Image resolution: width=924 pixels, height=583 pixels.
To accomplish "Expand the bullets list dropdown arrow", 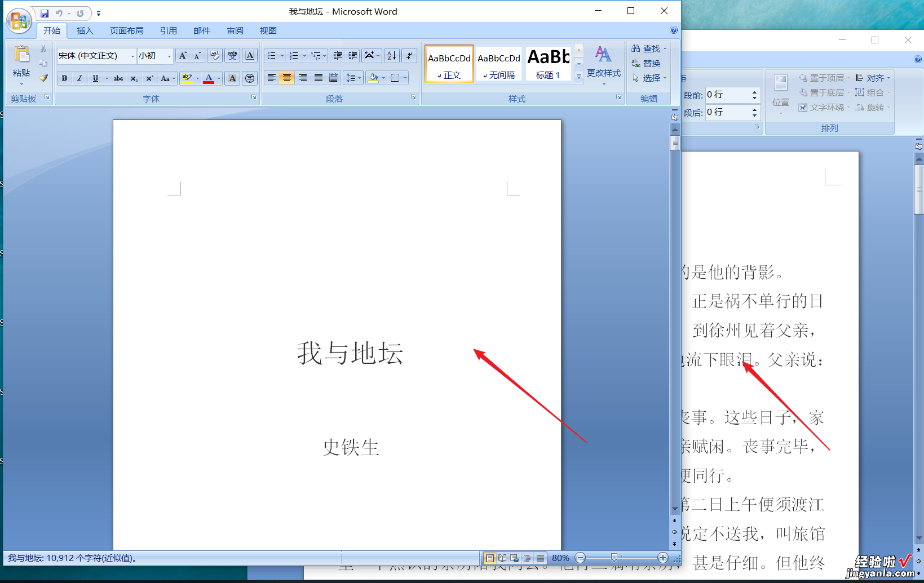I will [282, 56].
